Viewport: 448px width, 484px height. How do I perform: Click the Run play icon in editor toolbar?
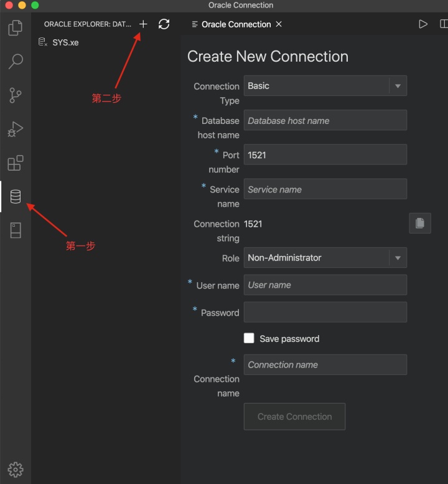pos(423,24)
